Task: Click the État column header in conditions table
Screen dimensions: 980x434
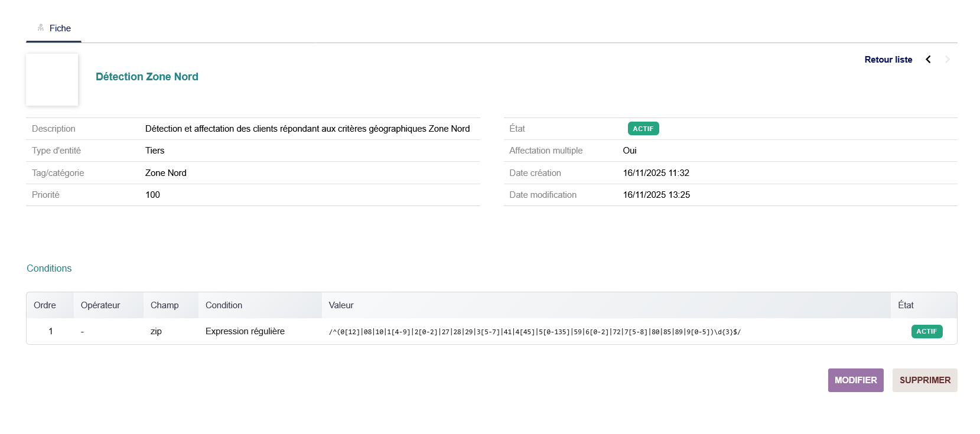Action: tap(906, 305)
